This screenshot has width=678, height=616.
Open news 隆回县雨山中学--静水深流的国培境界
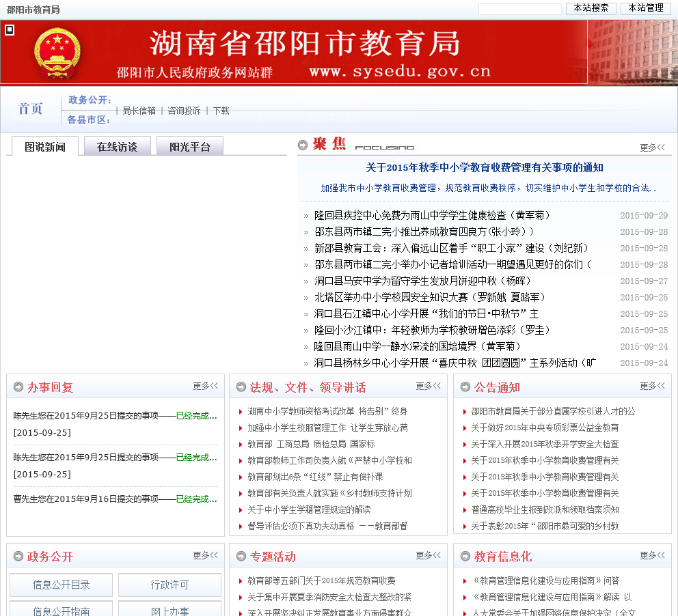(x=418, y=346)
